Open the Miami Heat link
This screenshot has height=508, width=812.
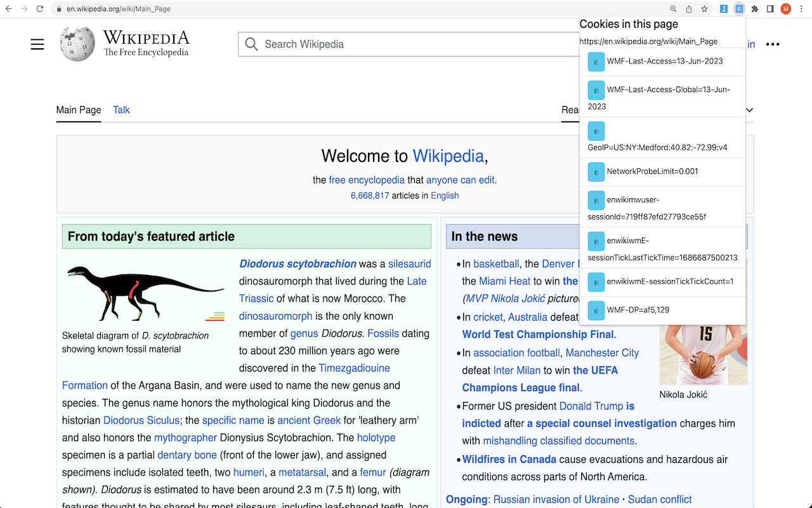tap(505, 281)
